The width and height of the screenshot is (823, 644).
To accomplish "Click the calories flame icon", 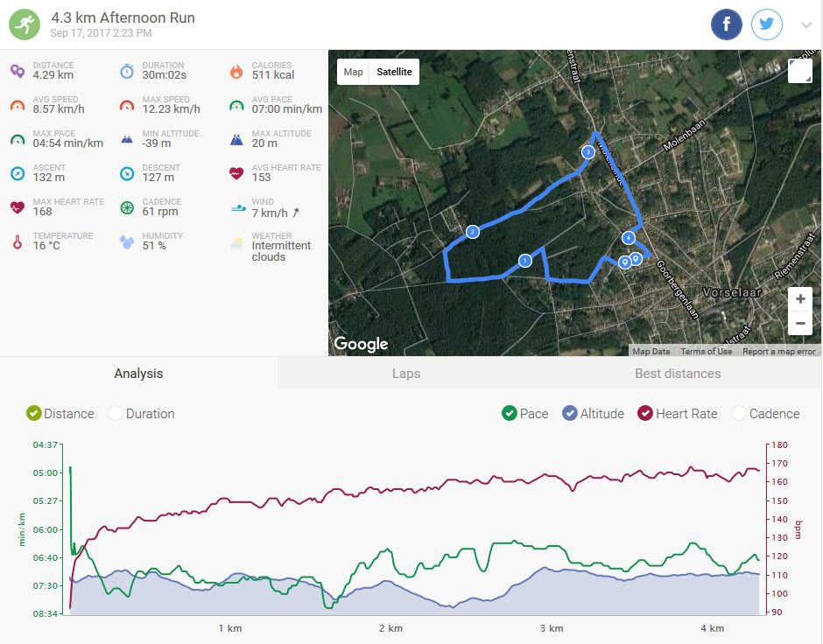I will click(x=236, y=71).
